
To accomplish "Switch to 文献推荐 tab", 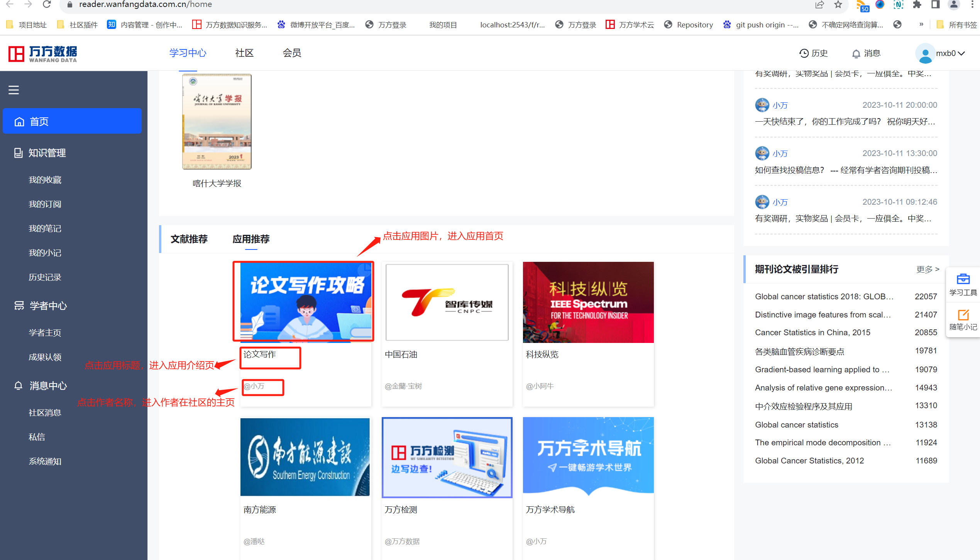I will click(x=189, y=239).
